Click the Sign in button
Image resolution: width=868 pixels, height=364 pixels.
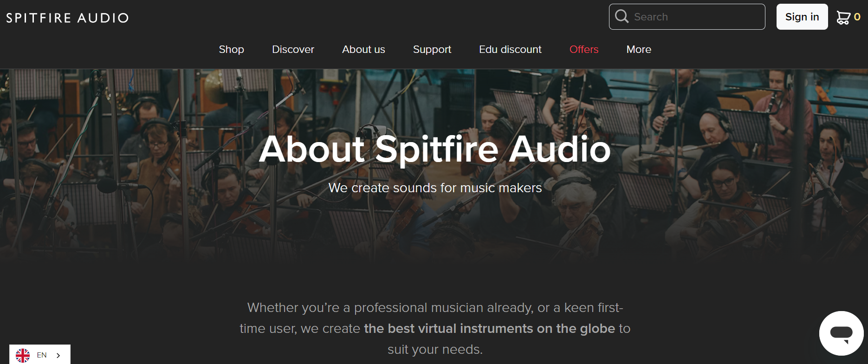click(x=802, y=17)
